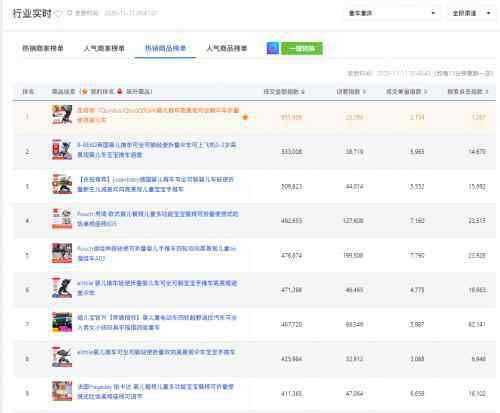The height and width of the screenshot is (413, 500).
Task: Click the refresh icon beside the update time
Action: point(70,13)
